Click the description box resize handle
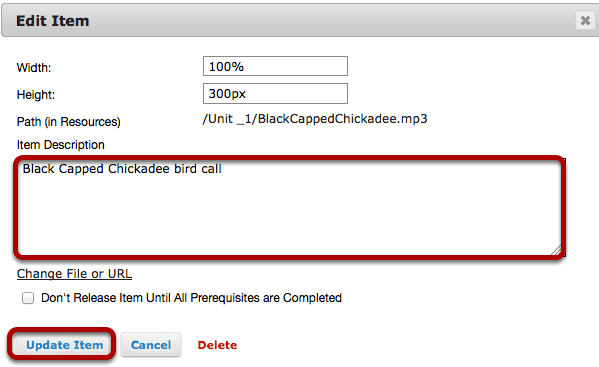The width and height of the screenshot is (599, 367). pyautogui.click(x=557, y=251)
